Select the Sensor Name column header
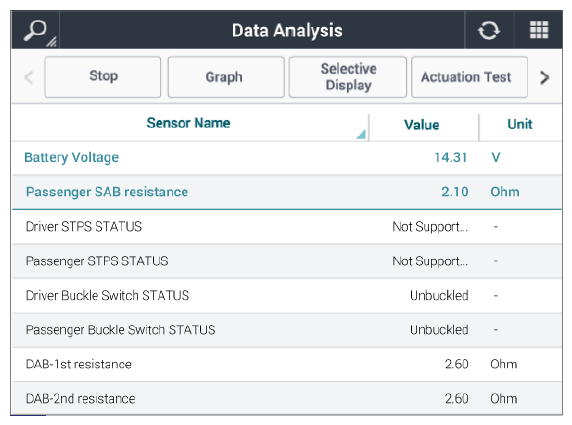The width and height of the screenshot is (572, 425). click(x=188, y=123)
